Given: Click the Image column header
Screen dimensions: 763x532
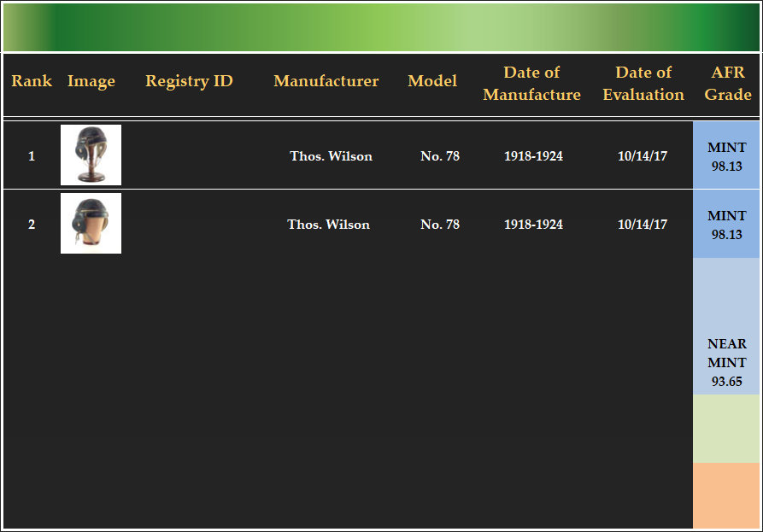Looking at the screenshot, I should click(x=91, y=82).
